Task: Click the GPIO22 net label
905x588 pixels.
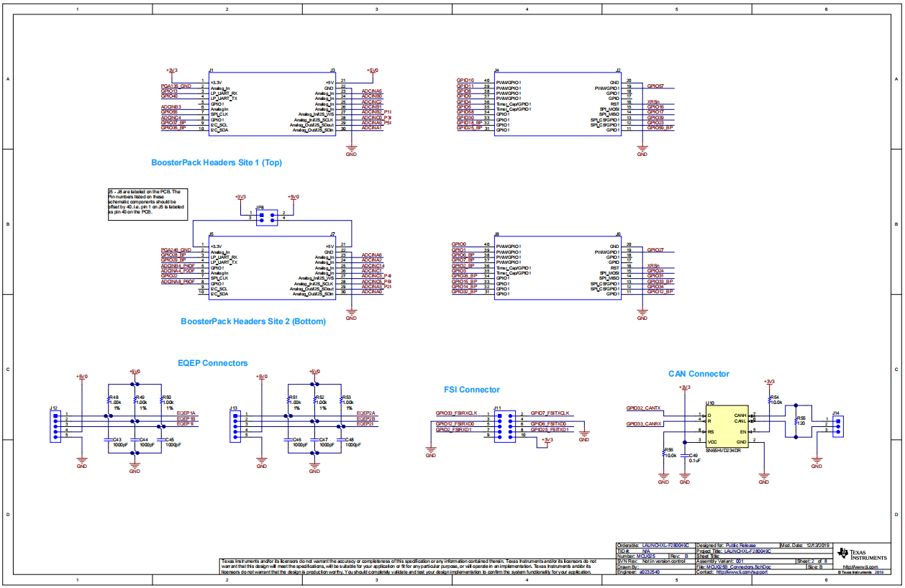Action: 169,276
